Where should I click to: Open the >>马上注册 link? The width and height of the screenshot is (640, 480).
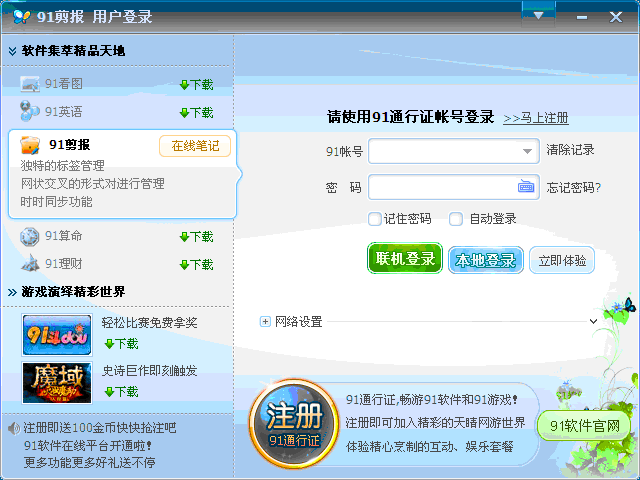pyautogui.click(x=536, y=118)
